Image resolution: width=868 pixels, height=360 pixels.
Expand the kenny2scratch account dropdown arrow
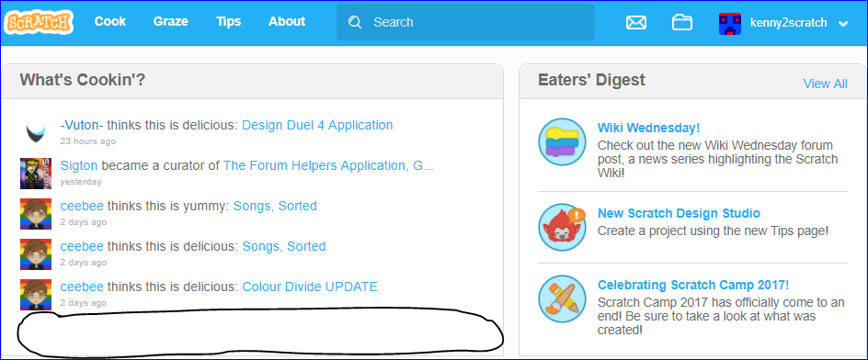(843, 23)
